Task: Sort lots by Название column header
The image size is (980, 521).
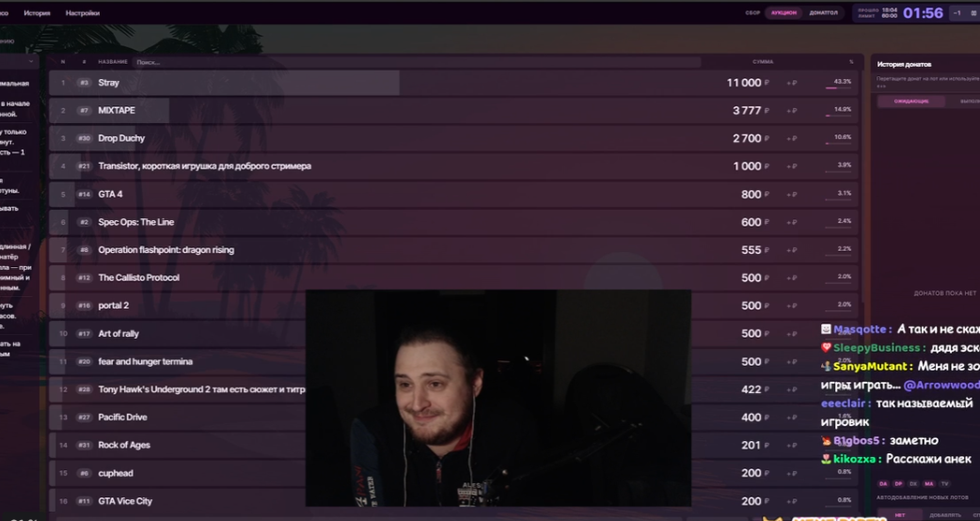Action: (x=113, y=62)
